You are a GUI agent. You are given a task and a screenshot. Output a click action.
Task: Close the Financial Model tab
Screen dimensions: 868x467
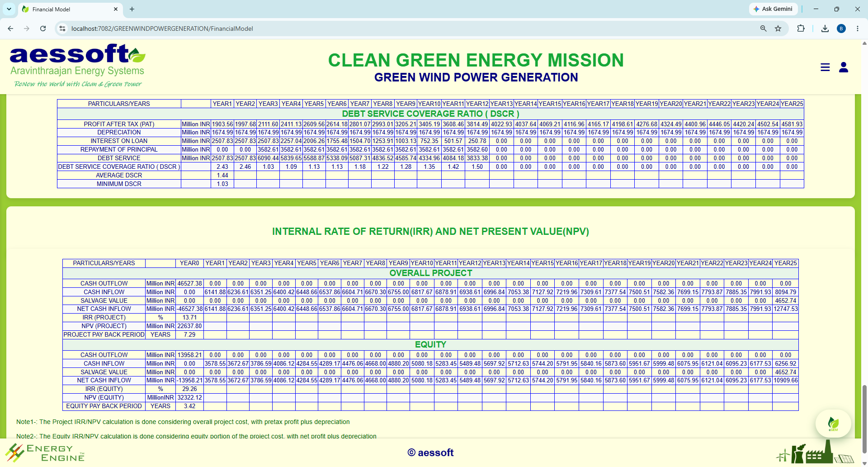(x=116, y=9)
